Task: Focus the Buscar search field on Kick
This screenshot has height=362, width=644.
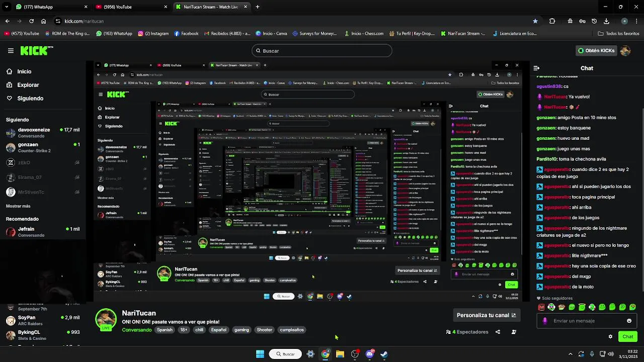Action: click(322, 51)
